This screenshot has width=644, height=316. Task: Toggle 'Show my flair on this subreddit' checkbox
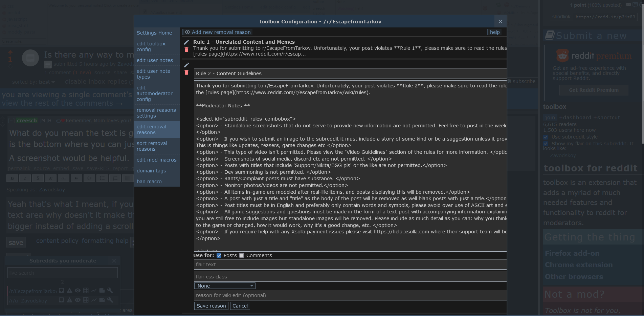(546, 144)
